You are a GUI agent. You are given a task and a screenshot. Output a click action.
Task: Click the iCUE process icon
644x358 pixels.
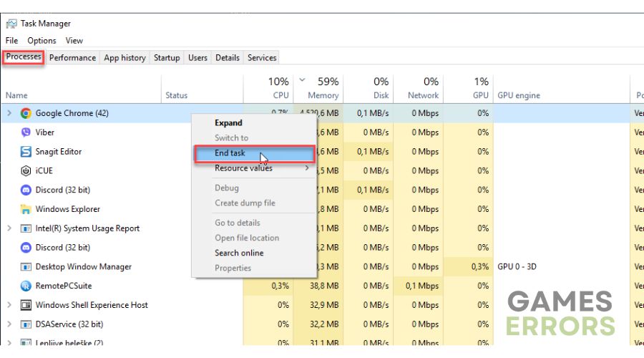point(26,170)
